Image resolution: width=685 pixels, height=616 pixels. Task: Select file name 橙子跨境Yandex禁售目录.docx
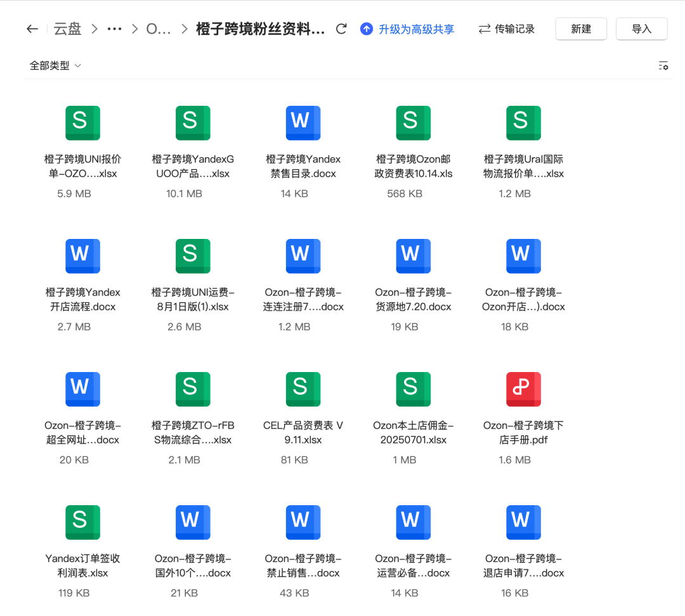coord(303,166)
